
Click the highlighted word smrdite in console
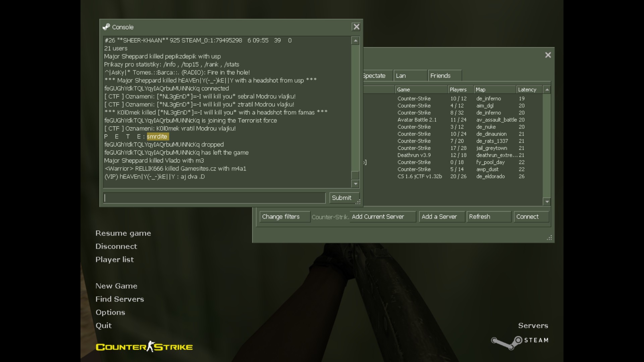click(x=157, y=136)
